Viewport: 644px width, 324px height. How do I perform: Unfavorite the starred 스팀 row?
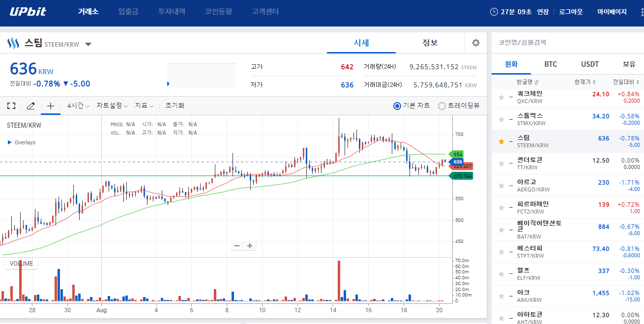click(501, 141)
